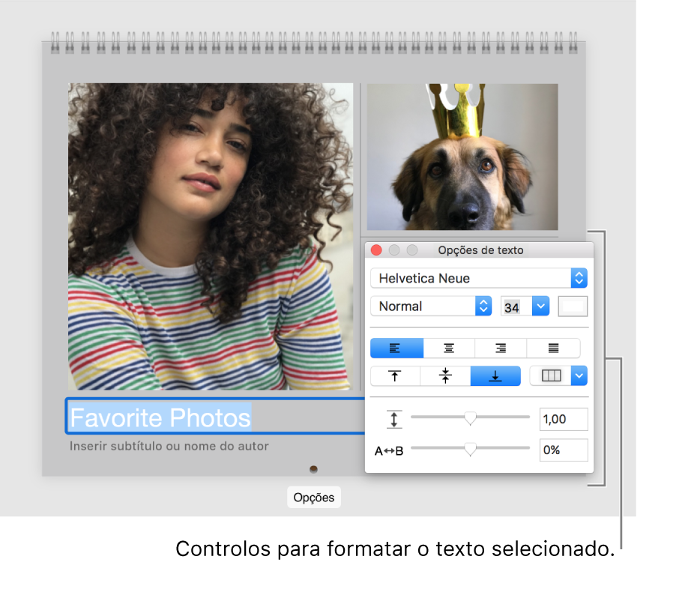The height and width of the screenshot is (598, 700).
Task: Click the columns layout icon
Action: (551, 376)
